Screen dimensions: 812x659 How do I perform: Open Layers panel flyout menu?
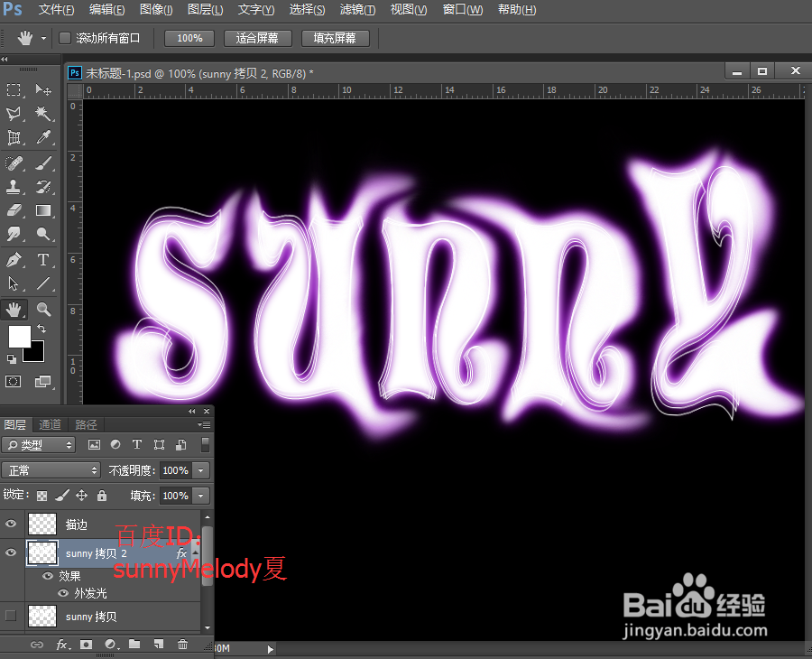tap(204, 425)
